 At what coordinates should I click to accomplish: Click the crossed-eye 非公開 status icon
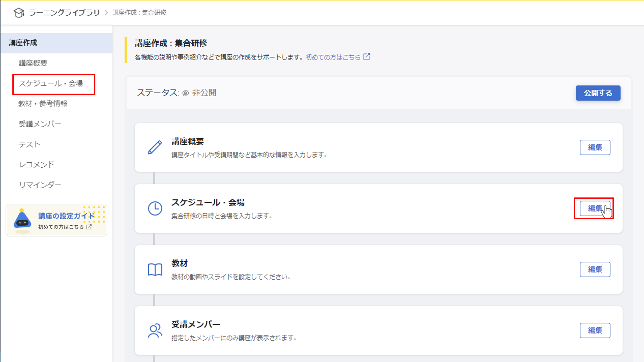[x=185, y=93]
